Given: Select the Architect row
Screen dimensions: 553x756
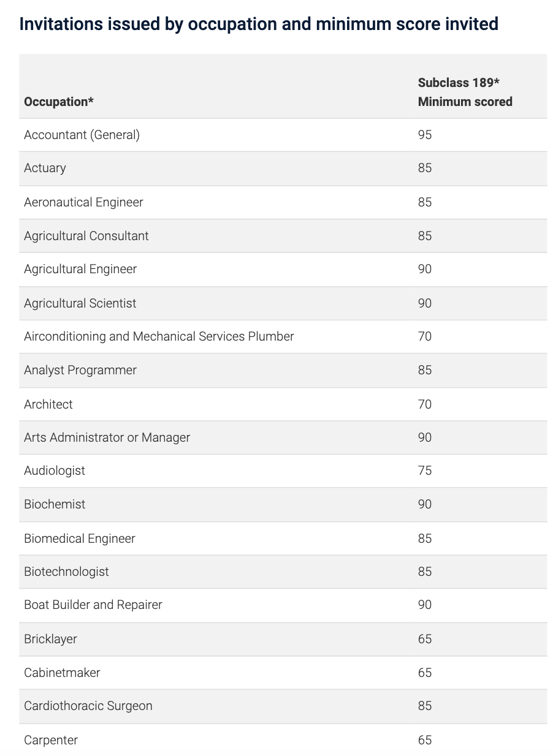Looking at the screenshot, I should tap(283, 404).
